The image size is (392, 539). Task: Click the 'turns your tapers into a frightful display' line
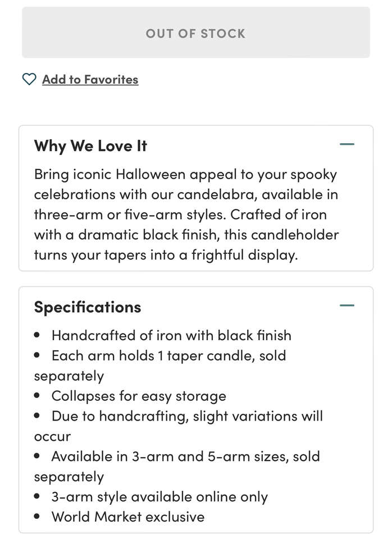(x=165, y=255)
